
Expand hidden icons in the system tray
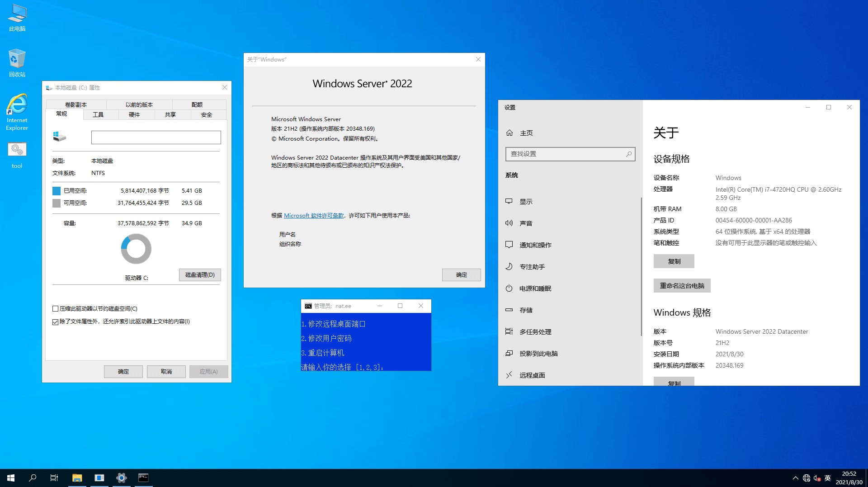pos(795,478)
